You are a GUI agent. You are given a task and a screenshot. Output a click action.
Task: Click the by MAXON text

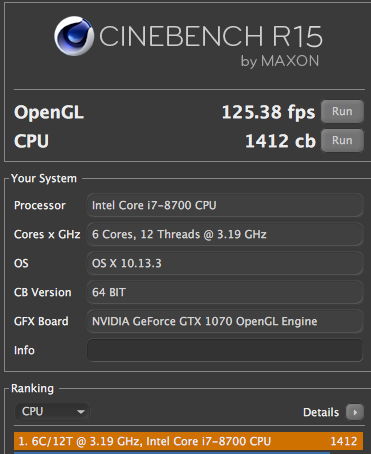(x=280, y=62)
